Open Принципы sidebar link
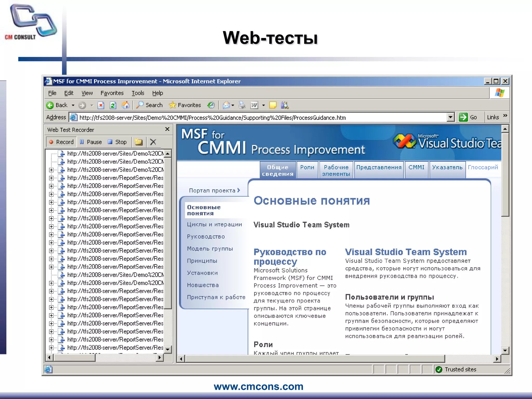Viewport: 532px width, 399px height. (x=202, y=261)
